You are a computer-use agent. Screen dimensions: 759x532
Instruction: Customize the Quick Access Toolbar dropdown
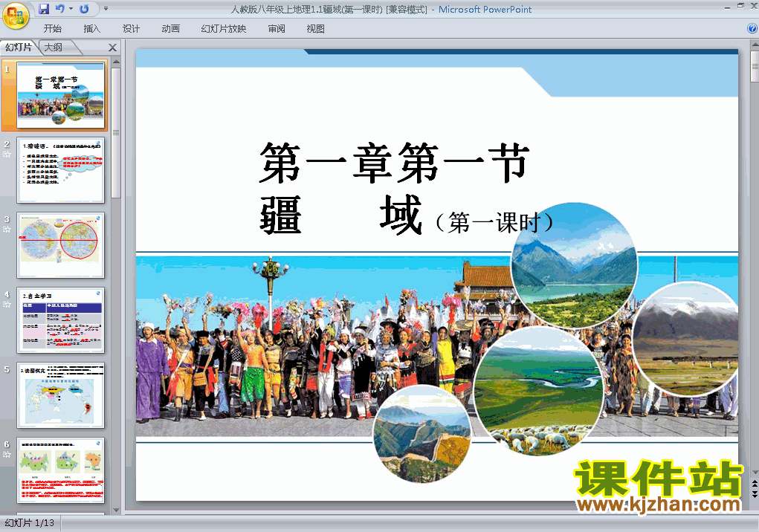(106, 9)
